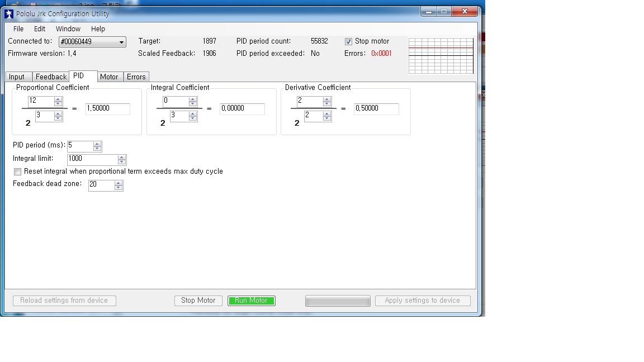Click the feedback graph thumbnail
The height and width of the screenshot is (362, 644).
[x=441, y=56]
